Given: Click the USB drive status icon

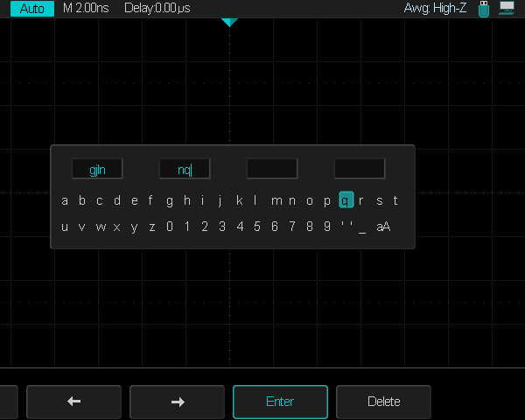Looking at the screenshot, I should coord(484,8).
